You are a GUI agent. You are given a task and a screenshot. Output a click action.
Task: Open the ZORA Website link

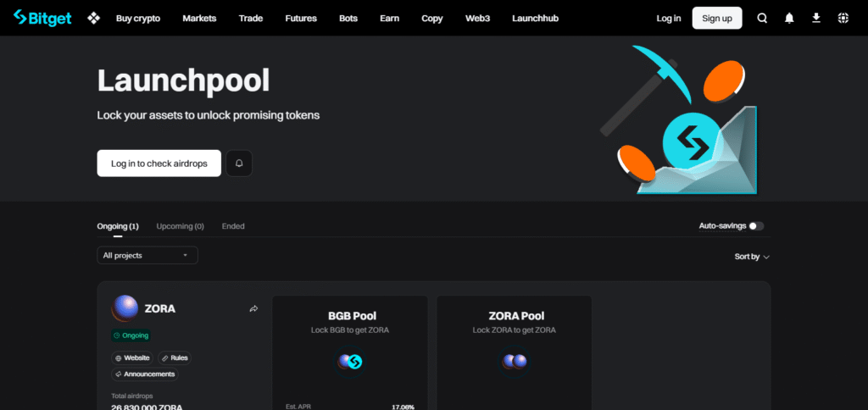click(132, 358)
